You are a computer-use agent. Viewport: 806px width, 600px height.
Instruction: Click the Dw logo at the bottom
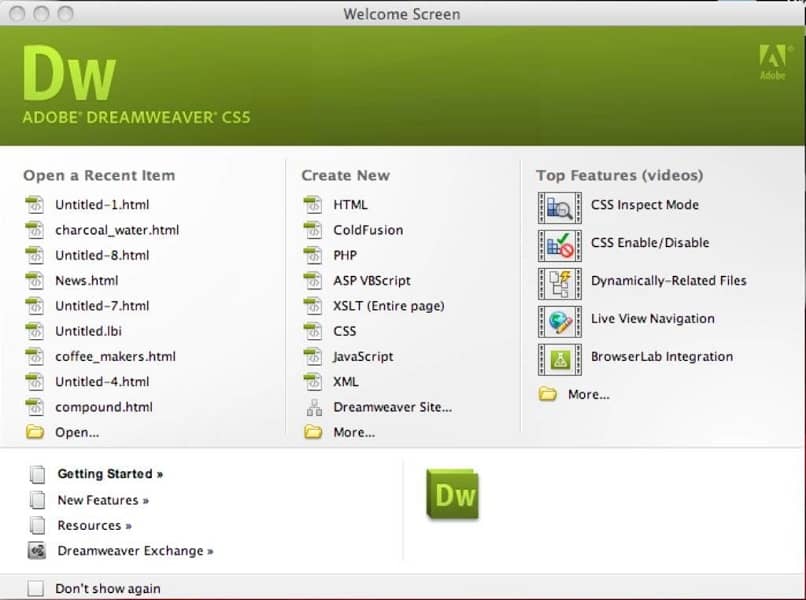coord(454,493)
